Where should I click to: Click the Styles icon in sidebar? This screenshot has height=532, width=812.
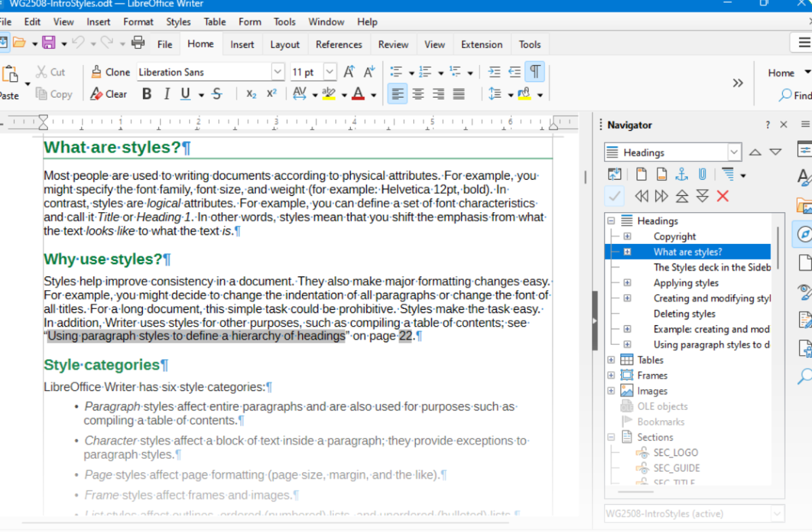(x=804, y=178)
